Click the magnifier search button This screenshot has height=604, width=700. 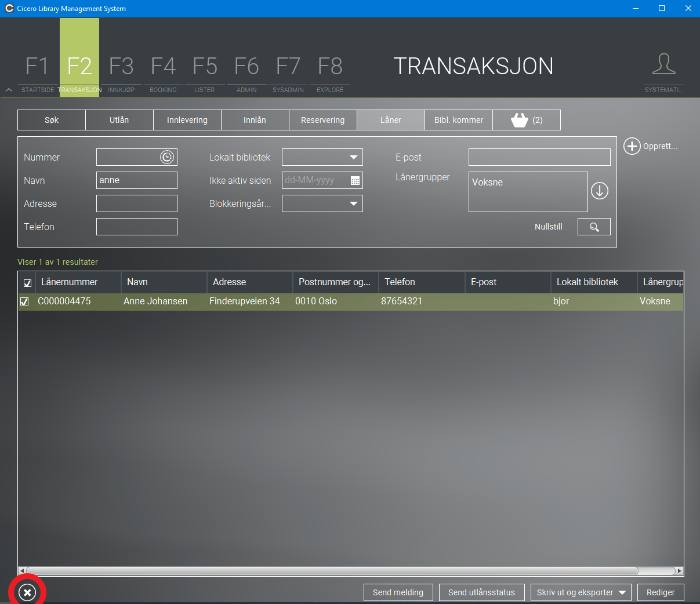594,227
